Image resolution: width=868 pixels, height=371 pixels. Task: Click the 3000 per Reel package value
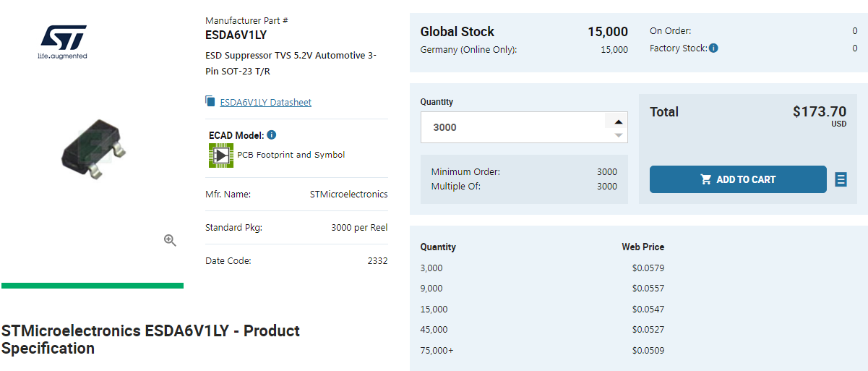[359, 228]
